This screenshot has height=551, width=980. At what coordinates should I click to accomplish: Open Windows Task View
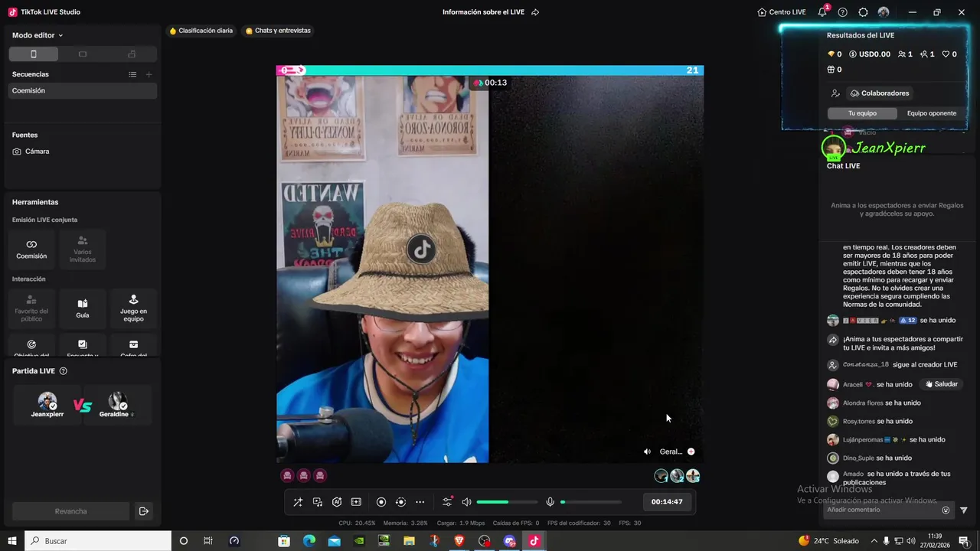tap(207, 541)
